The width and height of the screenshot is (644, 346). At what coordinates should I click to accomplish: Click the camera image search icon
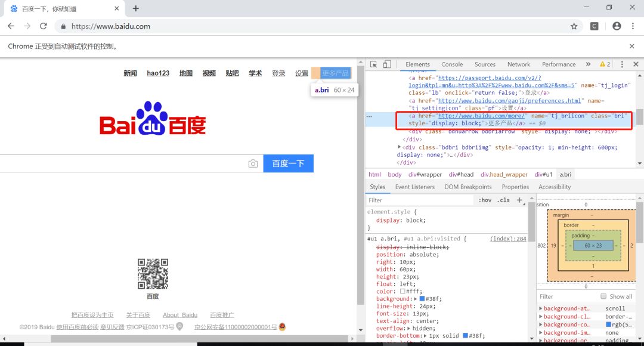(253, 163)
